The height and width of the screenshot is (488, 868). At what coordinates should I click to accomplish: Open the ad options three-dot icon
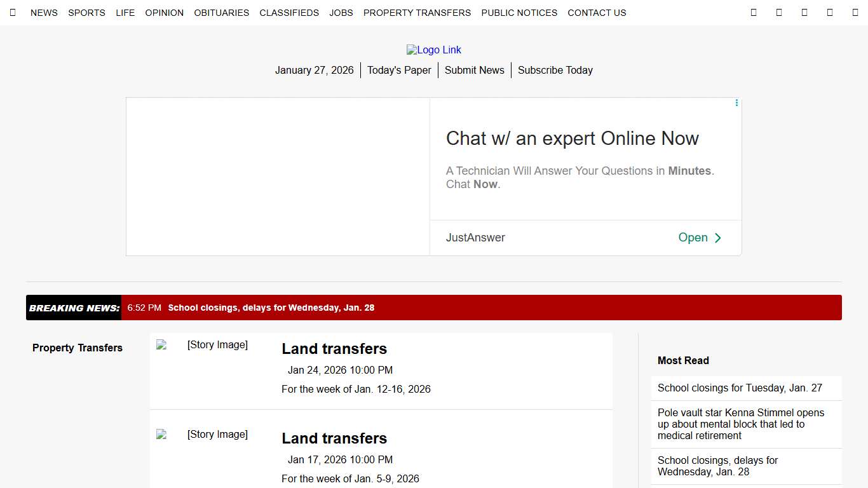[736, 103]
